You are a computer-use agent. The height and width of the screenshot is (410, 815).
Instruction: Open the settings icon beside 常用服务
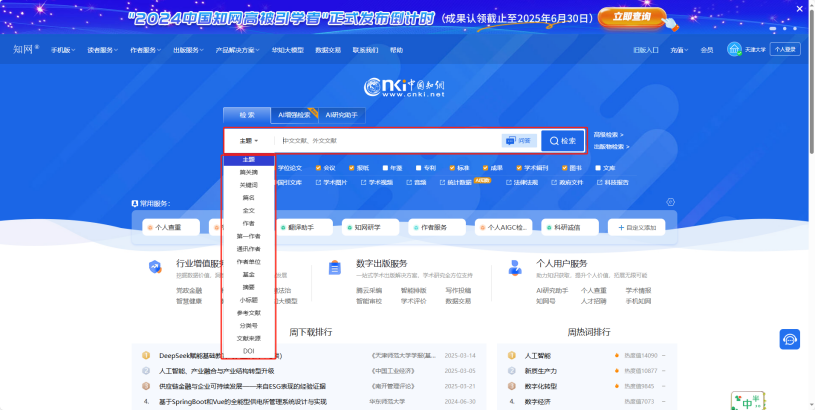click(x=671, y=202)
